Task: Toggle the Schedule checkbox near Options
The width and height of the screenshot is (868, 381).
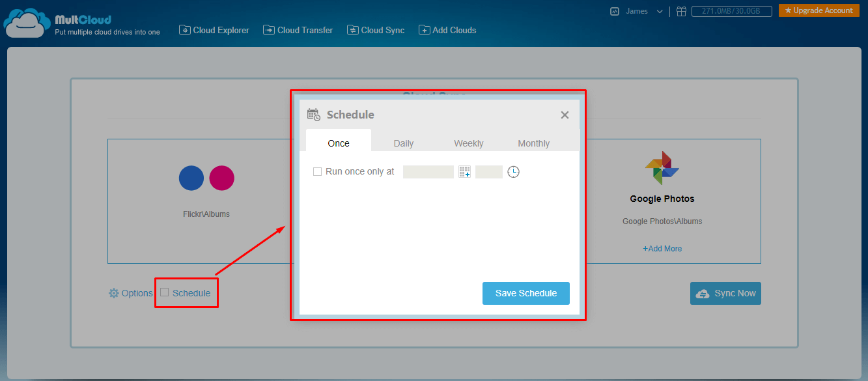Action: [x=165, y=293]
